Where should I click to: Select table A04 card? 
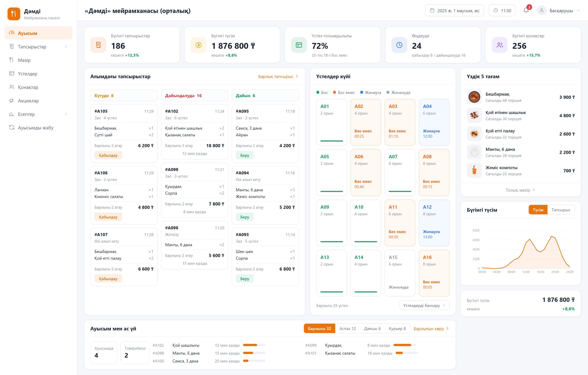[434, 122]
